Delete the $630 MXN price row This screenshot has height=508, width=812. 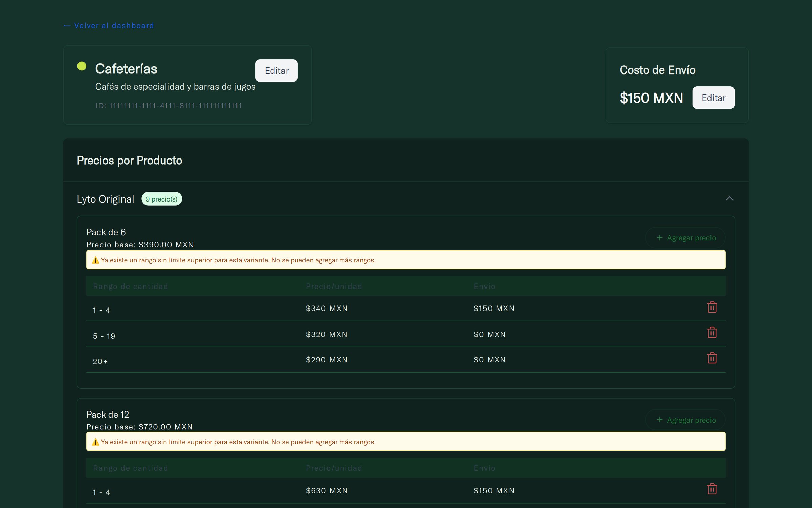[x=712, y=489]
